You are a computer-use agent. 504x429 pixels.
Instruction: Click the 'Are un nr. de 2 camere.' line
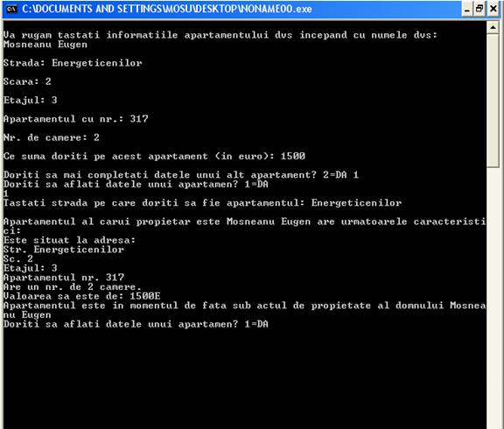(x=73, y=287)
